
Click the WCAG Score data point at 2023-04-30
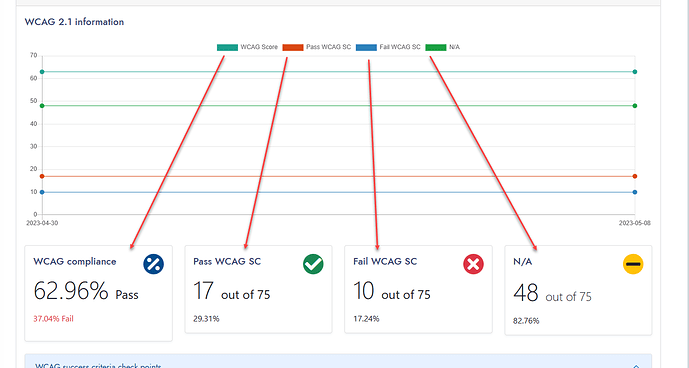[42, 72]
